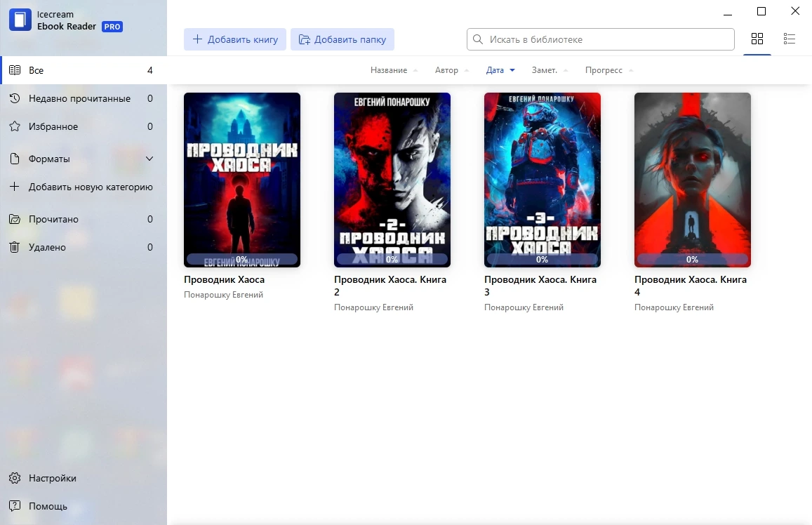The image size is (812, 525).
Task: Click the title Проводник Хаоса. Книга 2
Action: coord(390,285)
